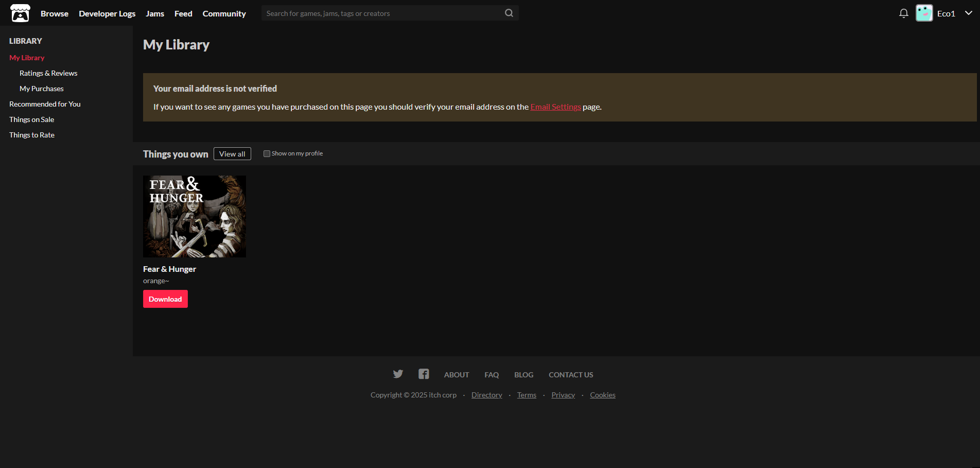Open the Cookies link
Image resolution: width=980 pixels, height=468 pixels.
pyautogui.click(x=603, y=395)
